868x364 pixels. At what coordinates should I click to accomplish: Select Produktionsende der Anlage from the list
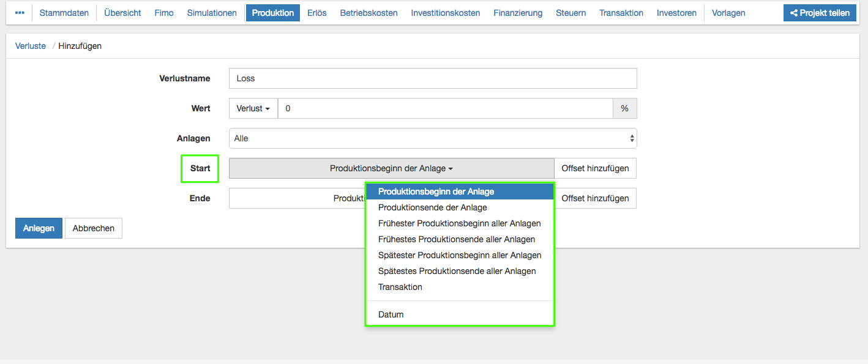pos(432,207)
